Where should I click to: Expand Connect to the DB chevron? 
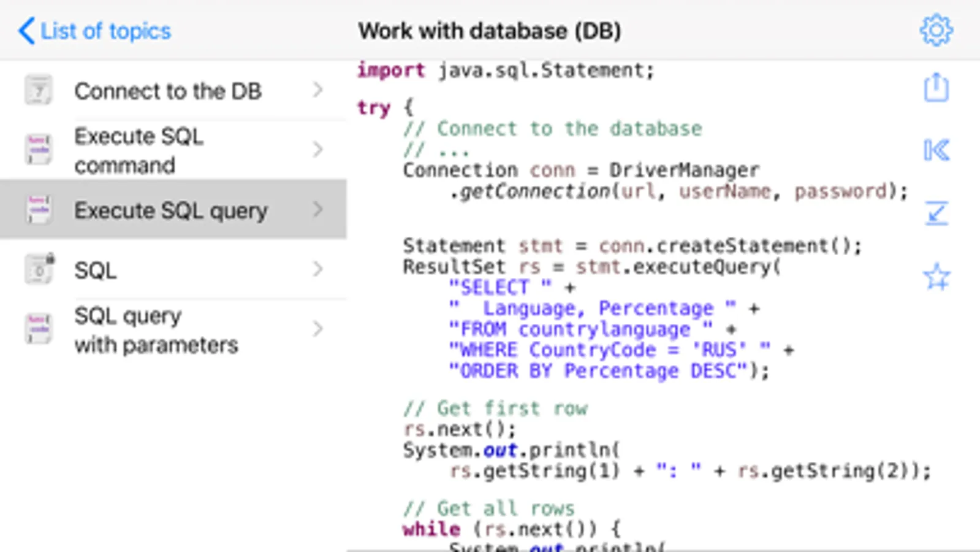pyautogui.click(x=317, y=90)
